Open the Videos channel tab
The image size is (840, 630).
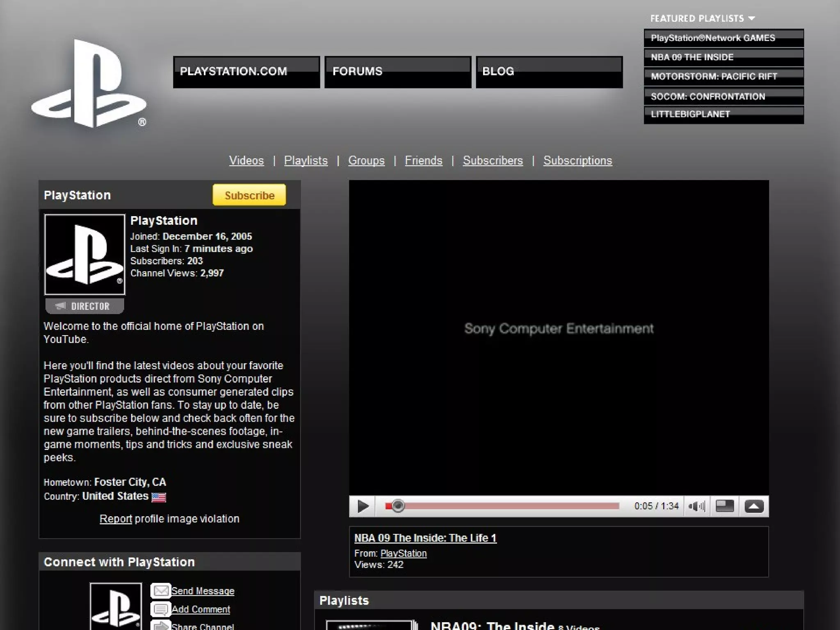(246, 160)
